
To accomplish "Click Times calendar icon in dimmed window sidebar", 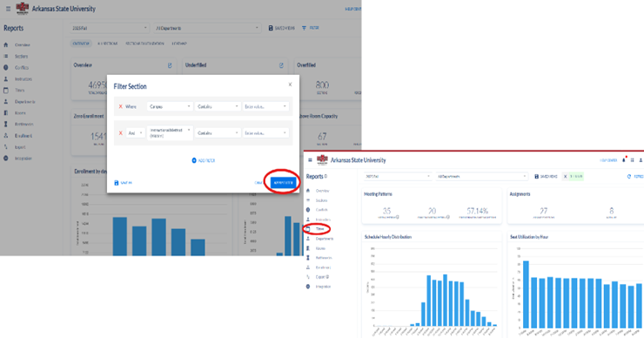I will tap(6, 90).
